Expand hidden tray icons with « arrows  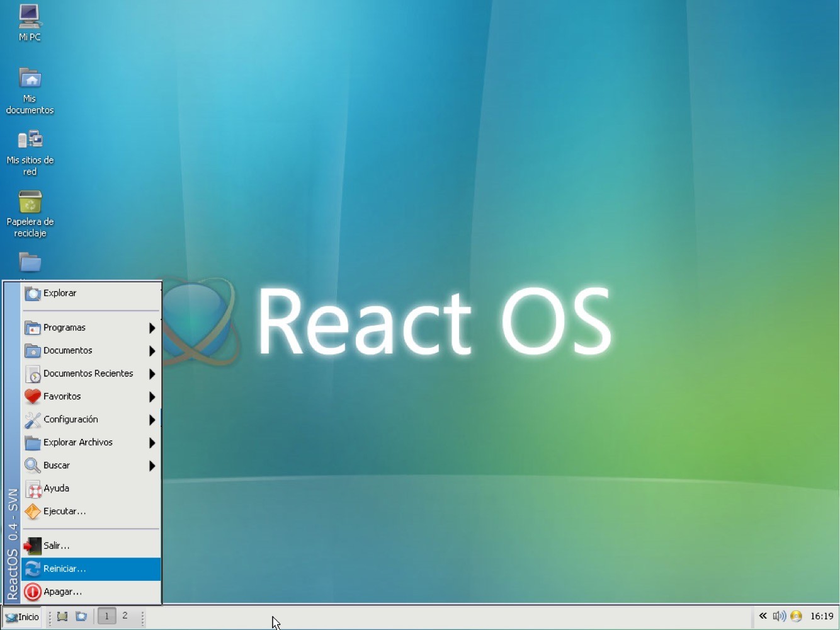[763, 616]
